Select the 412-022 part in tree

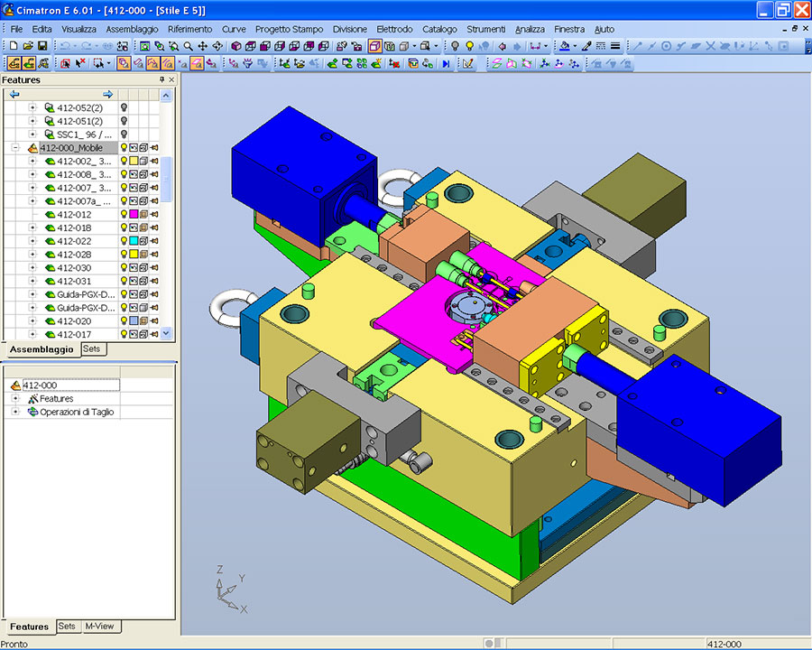(x=74, y=242)
